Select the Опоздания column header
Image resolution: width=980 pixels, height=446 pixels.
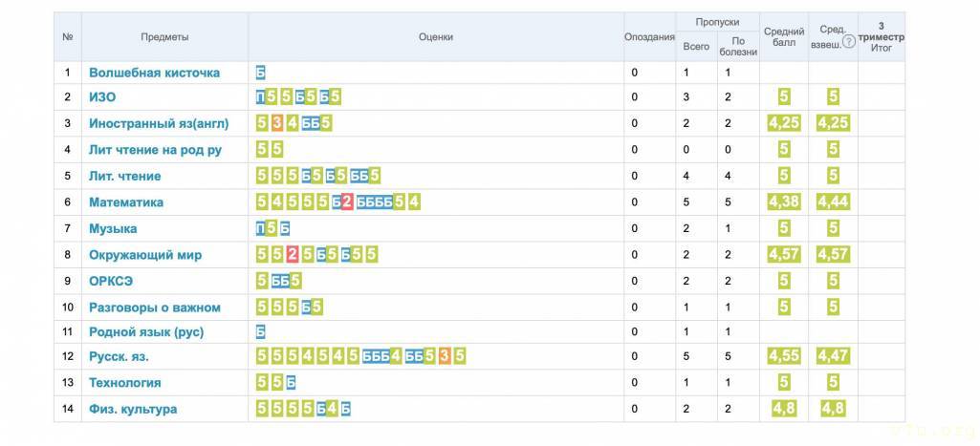click(649, 37)
